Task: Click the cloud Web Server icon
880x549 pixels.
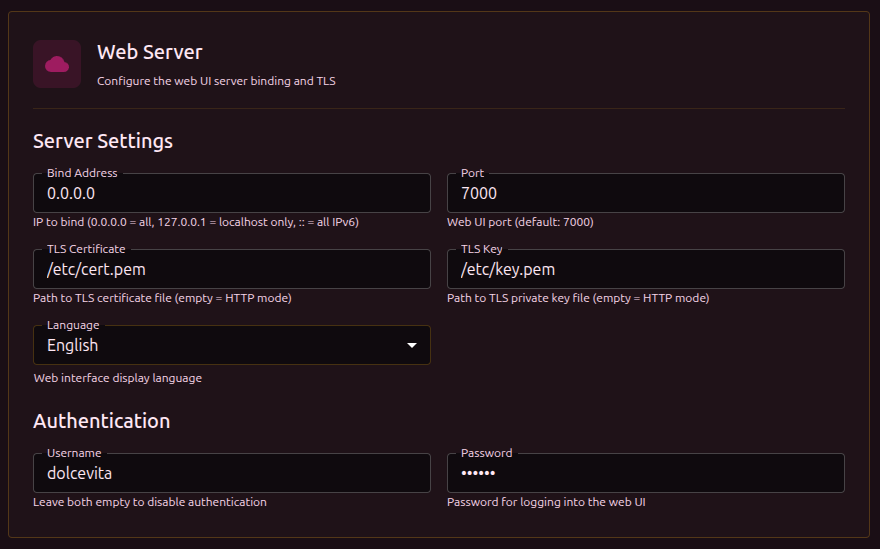Action: point(57,64)
